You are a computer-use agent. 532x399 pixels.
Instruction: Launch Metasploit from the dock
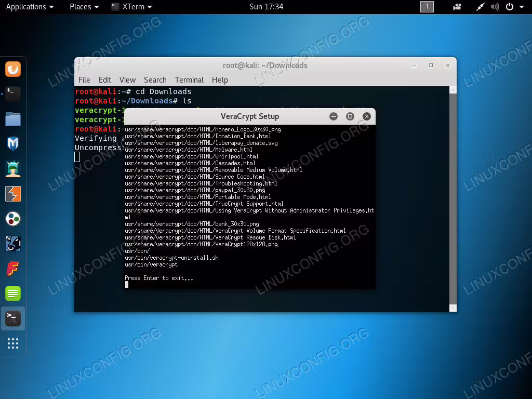(13, 144)
